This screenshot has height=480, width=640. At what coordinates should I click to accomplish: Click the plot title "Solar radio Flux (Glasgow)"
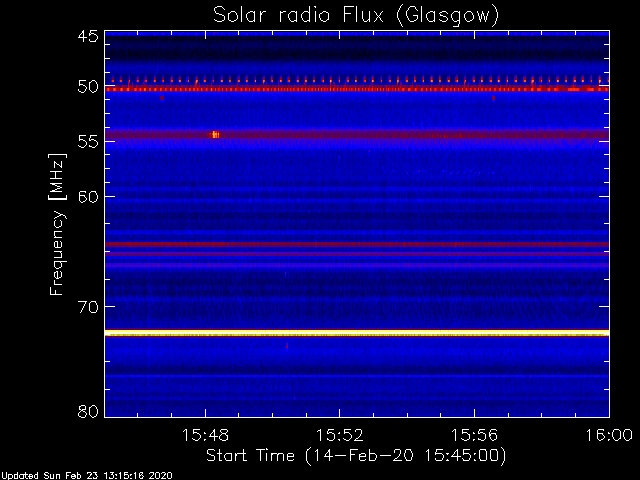[356, 16]
